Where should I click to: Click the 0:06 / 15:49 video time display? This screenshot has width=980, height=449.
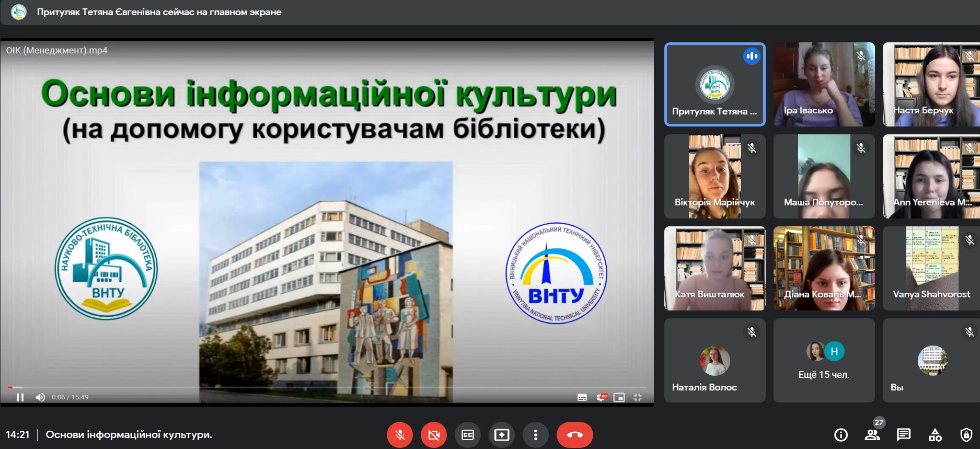click(70, 397)
